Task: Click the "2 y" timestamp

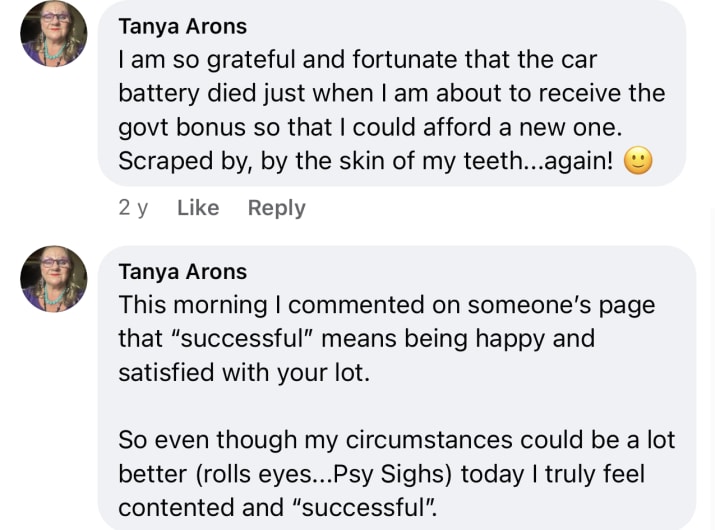Action: click(x=133, y=208)
